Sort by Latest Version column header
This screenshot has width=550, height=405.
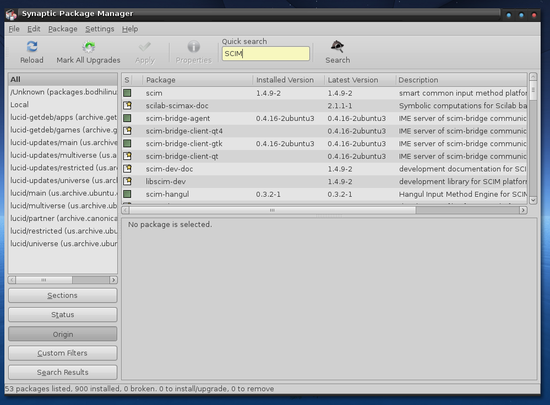click(x=360, y=80)
